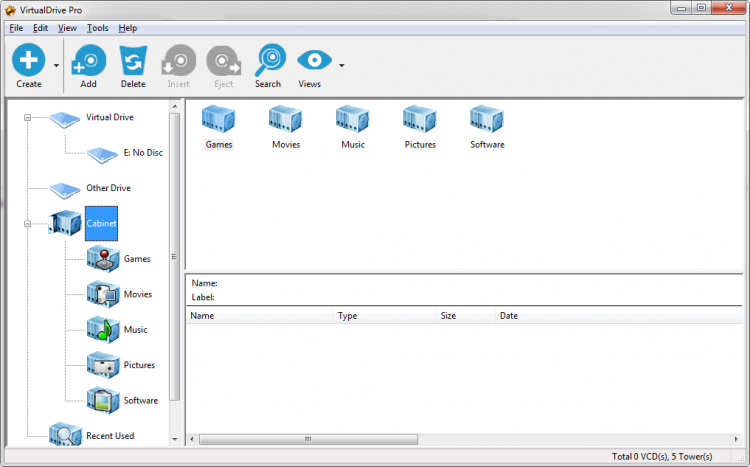
Task: Sort by the Name column header
Action: [259, 316]
